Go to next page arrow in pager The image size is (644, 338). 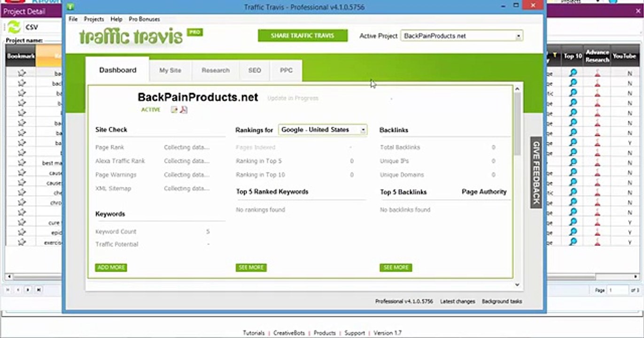tap(28, 290)
